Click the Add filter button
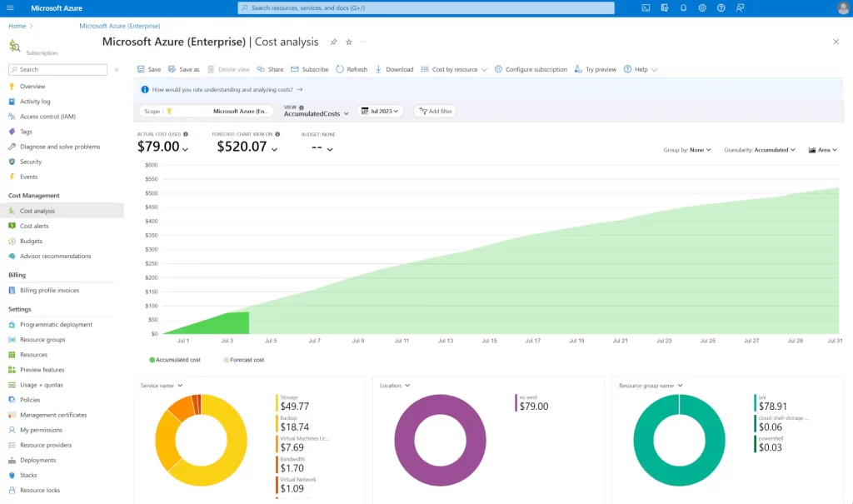Viewport: 853px width, 504px height. (436, 111)
